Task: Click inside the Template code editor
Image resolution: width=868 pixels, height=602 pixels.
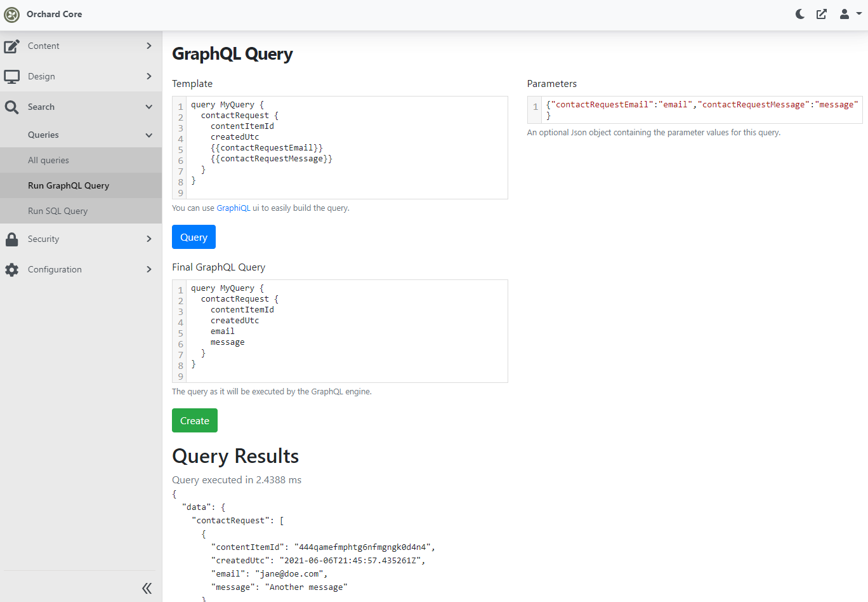Action: pyautogui.click(x=340, y=147)
